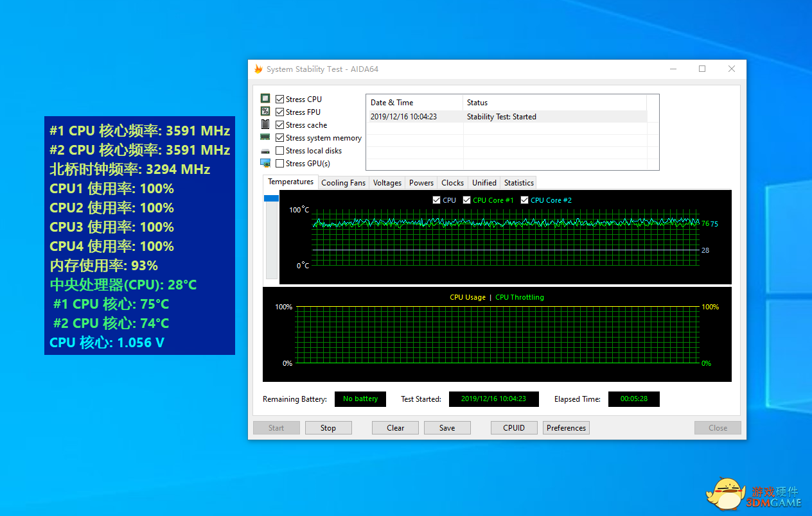Enable the Stress GPU(s) checkbox
The width and height of the screenshot is (812, 516).
click(280, 164)
